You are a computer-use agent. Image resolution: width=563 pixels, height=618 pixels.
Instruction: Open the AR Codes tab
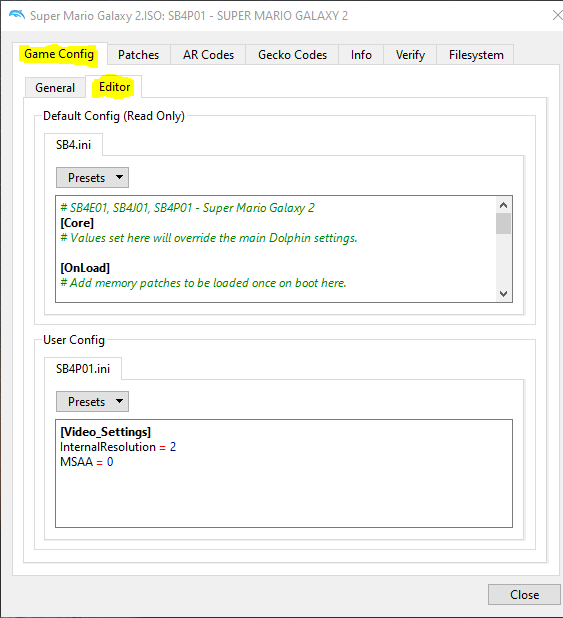coord(208,55)
